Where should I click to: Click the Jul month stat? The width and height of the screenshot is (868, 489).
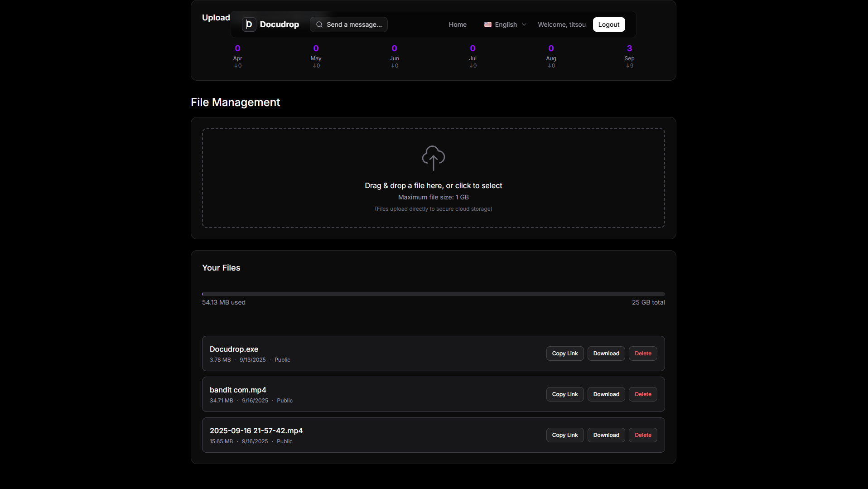tap(473, 57)
